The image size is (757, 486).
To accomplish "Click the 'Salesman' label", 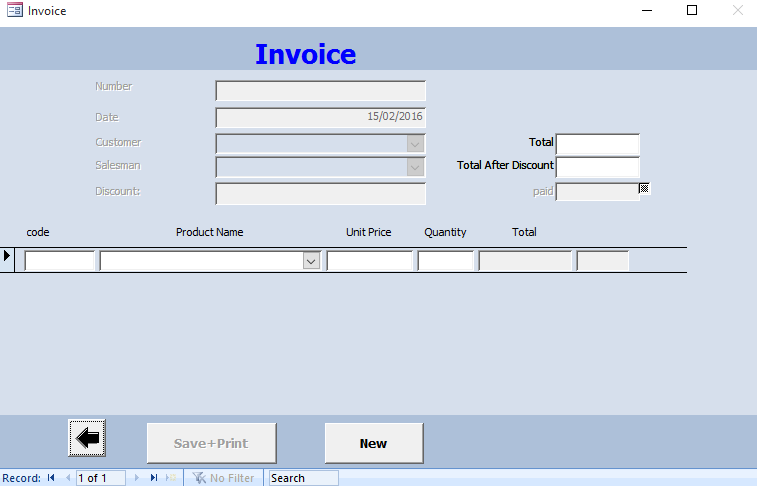I will pyautogui.click(x=118, y=166).
